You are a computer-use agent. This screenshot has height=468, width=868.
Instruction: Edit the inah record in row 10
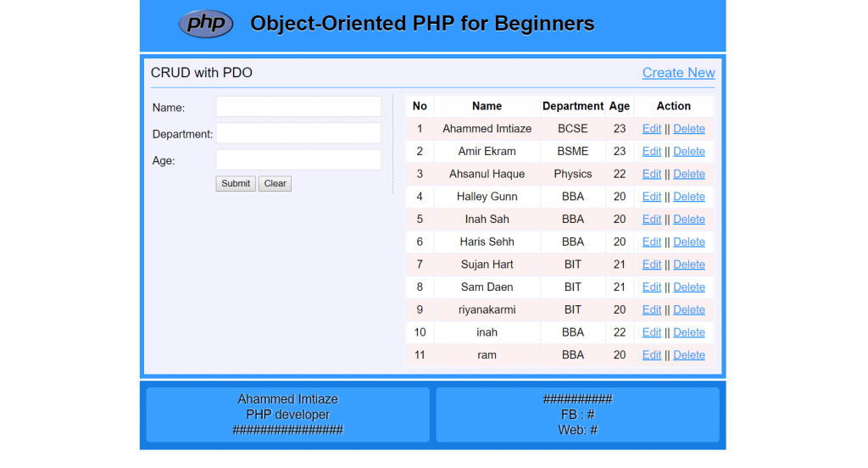click(652, 332)
